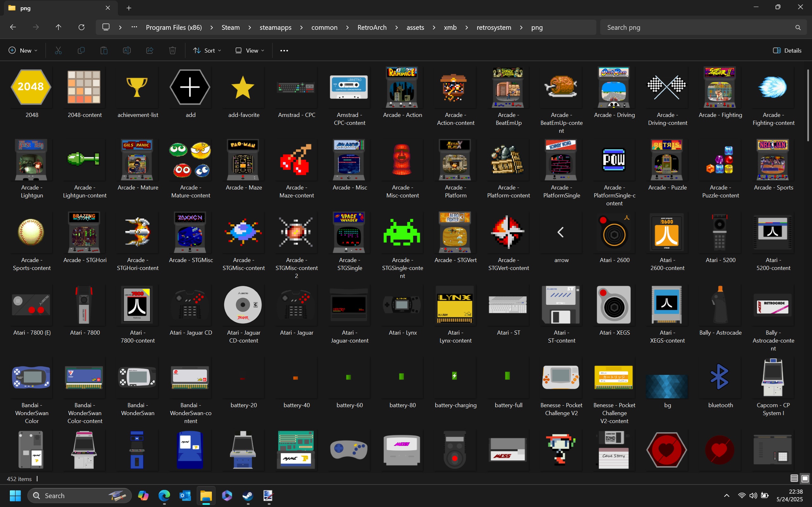812x507 pixels.
Task: Select the bluetooth icon file
Action: (720, 377)
